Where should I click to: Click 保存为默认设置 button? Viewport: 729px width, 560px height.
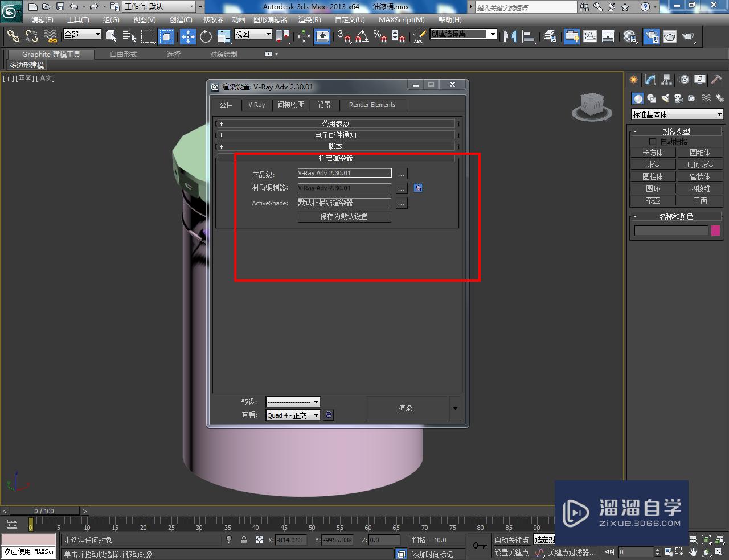[344, 216]
